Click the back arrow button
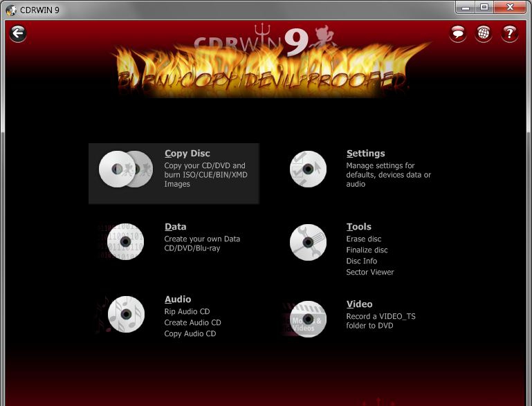The height and width of the screenshot is (406, 532). [18, 34]
